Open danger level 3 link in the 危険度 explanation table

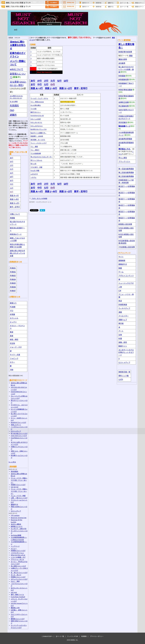click(31, 58)
